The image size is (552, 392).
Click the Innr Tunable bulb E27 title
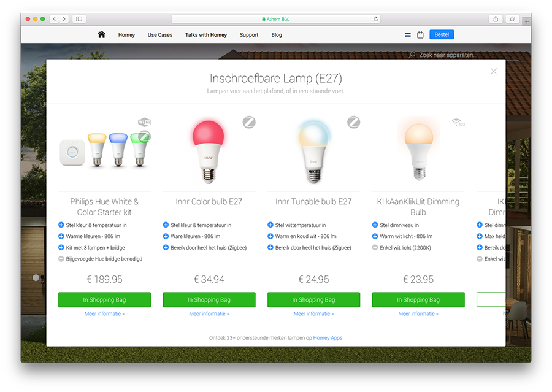[313, 201]
